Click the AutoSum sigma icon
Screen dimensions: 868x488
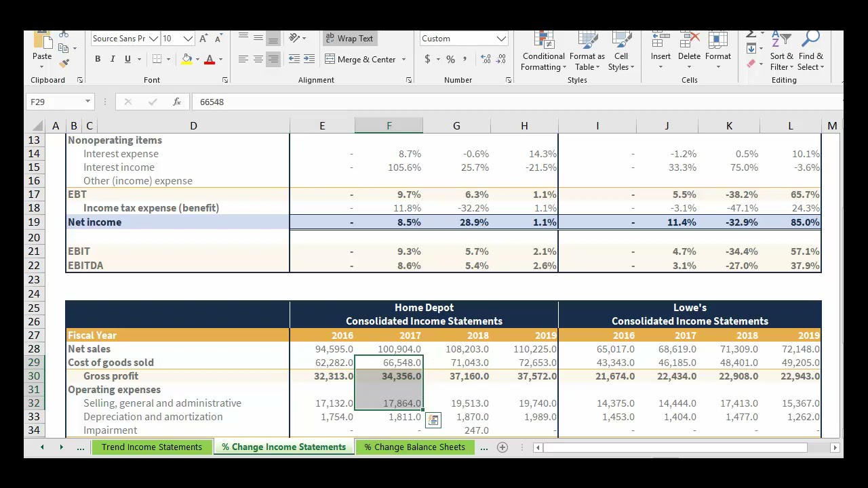coord(751,35)
